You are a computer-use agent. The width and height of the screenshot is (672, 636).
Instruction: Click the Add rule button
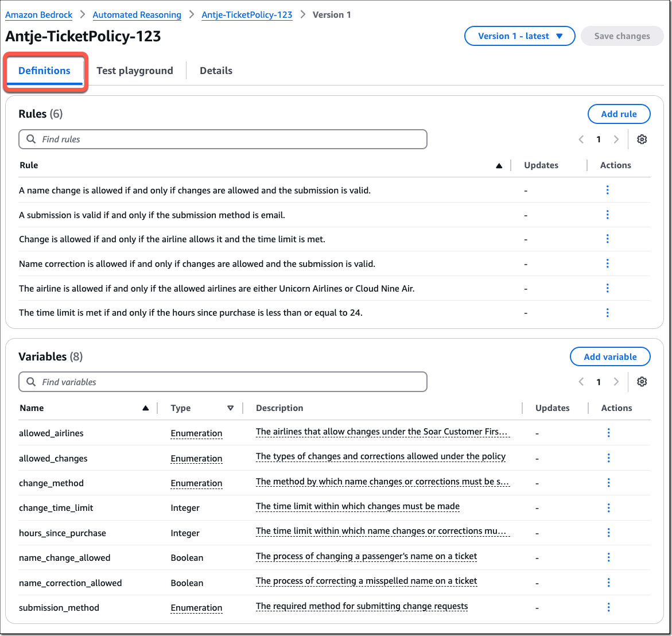pos(619,114)
